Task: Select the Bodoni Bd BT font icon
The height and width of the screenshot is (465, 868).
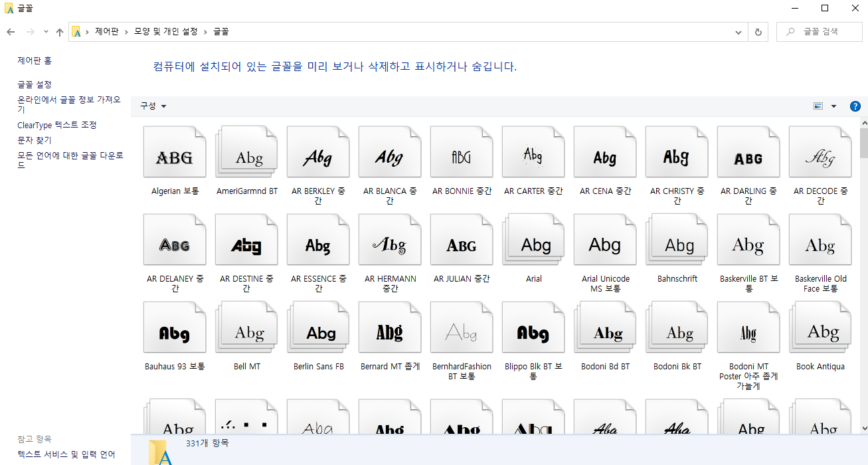Action: pyautogui.click(x=605, y=327)
